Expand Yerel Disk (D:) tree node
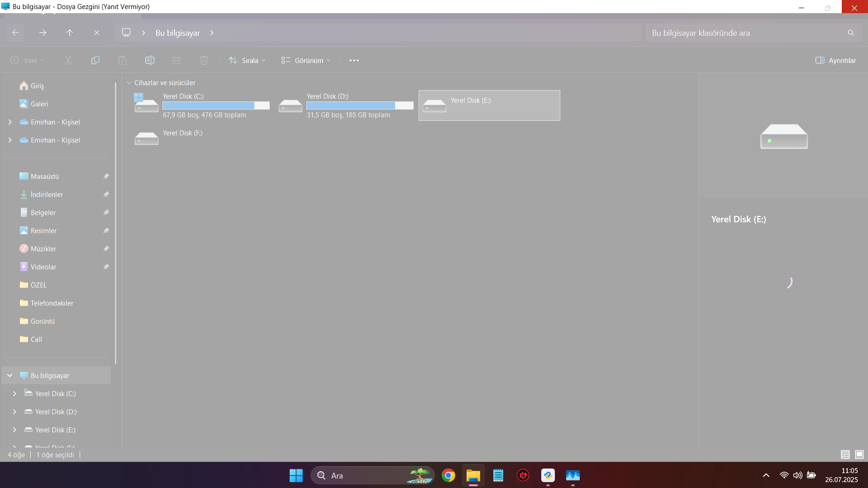This screenshot has width=868, height=488. click(x=14, y=412)
